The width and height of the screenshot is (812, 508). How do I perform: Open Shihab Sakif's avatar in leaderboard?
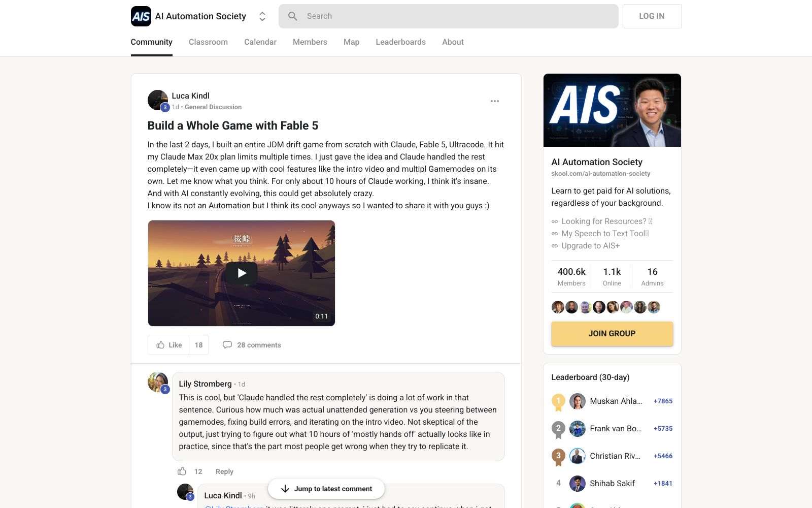point(578,484)
